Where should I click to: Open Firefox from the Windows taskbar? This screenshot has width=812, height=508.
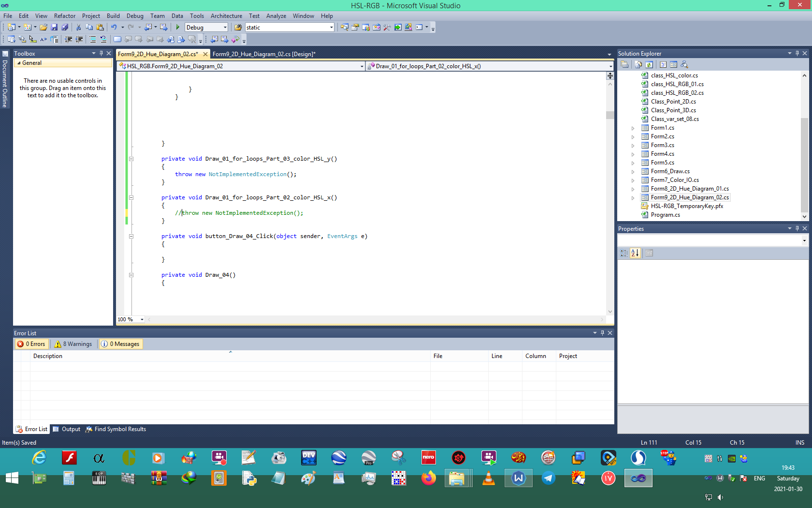click(428, 478)
